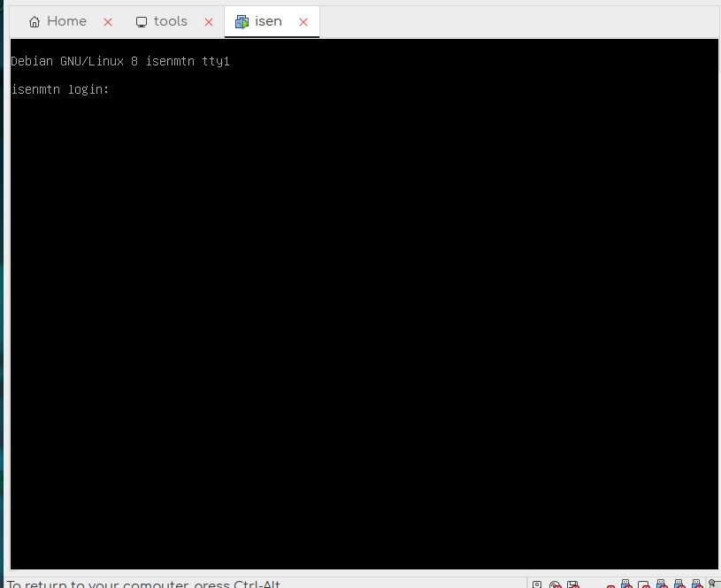721x588 pixels.
Task: Click the leftmost USB device icon
Action: coord(625,584)
